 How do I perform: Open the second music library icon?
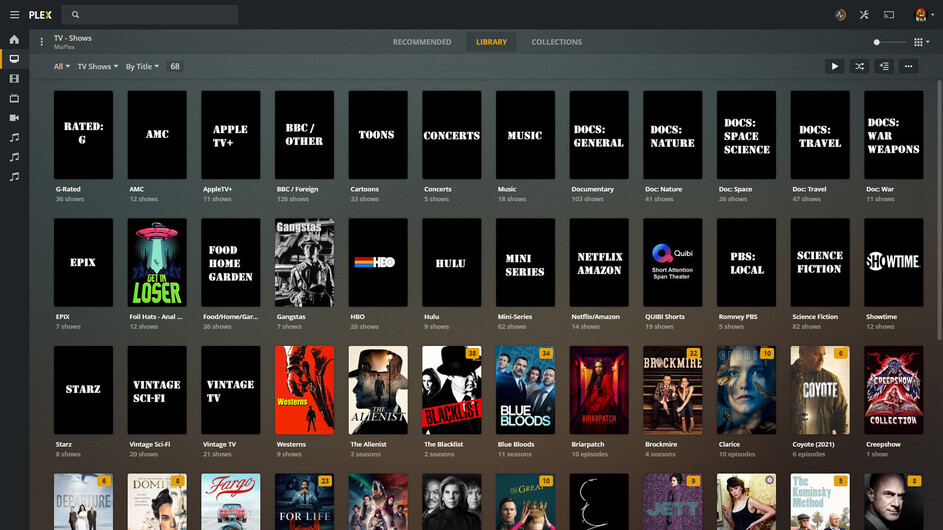(x=14, y=157)
